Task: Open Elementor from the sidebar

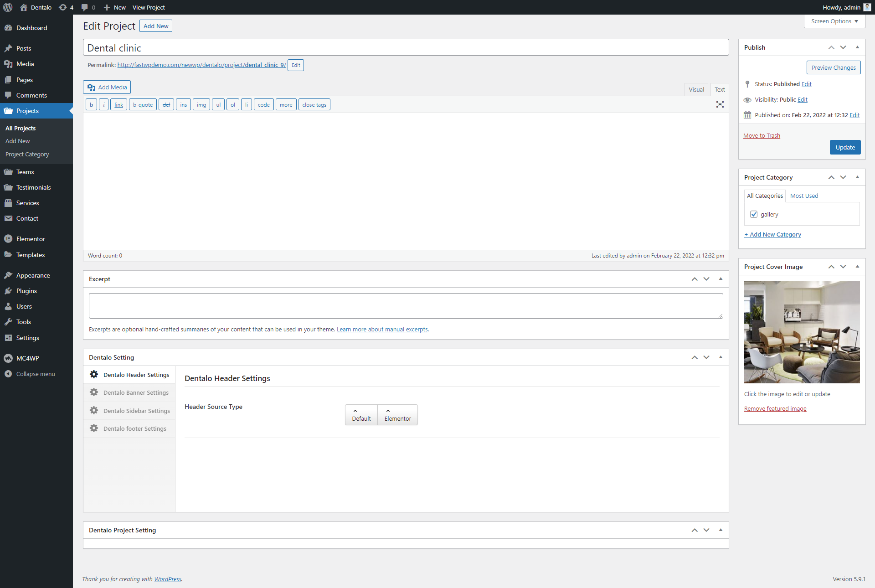Action: pyautogui.click(x=31, y=239)
